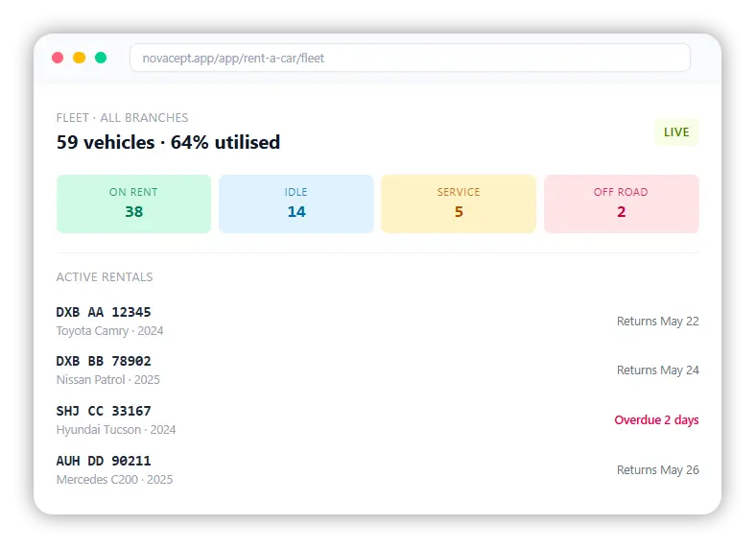Click the yellow minimize window dot
This screenshot has width=756, height=549.
click(79, 58)
